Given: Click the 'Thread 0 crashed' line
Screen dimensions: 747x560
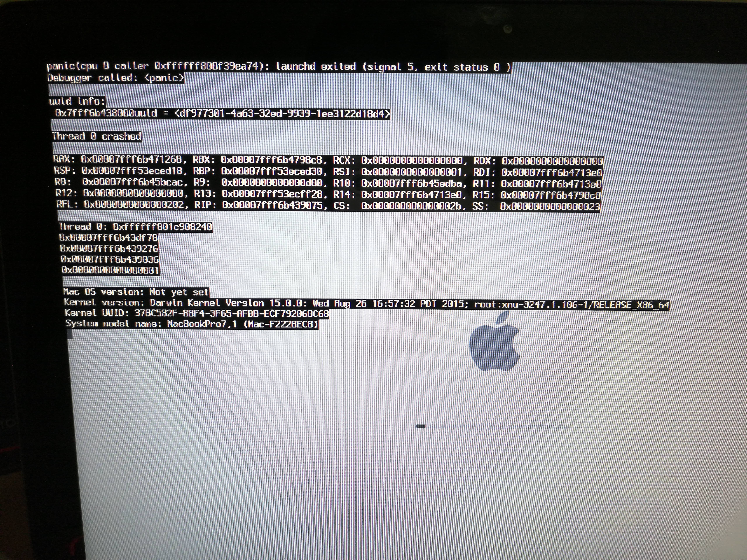Looking at the screenshot, I should [x=97, y=136].
